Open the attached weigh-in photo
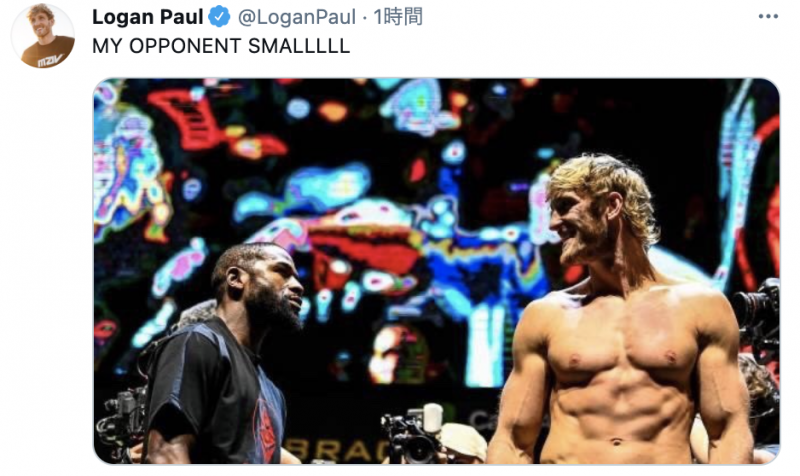The height and width of the screenshot is (476, 800). coord(436,271)
